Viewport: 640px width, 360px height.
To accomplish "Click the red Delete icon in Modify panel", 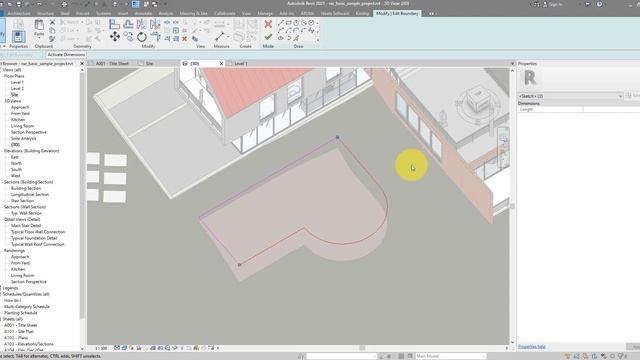I will click(x=184, y=39).
